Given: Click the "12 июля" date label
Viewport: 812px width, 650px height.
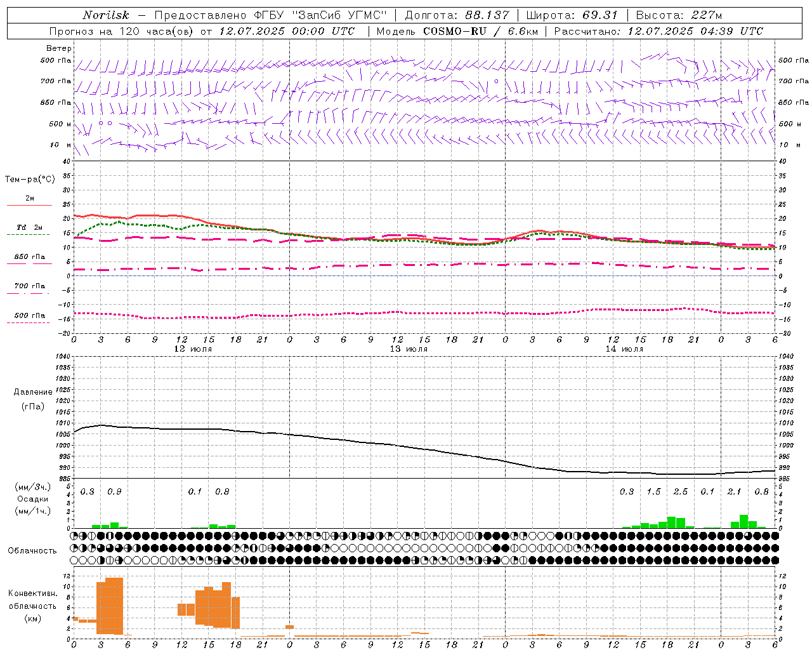Looking at the screenshot, I should point(193,349).
